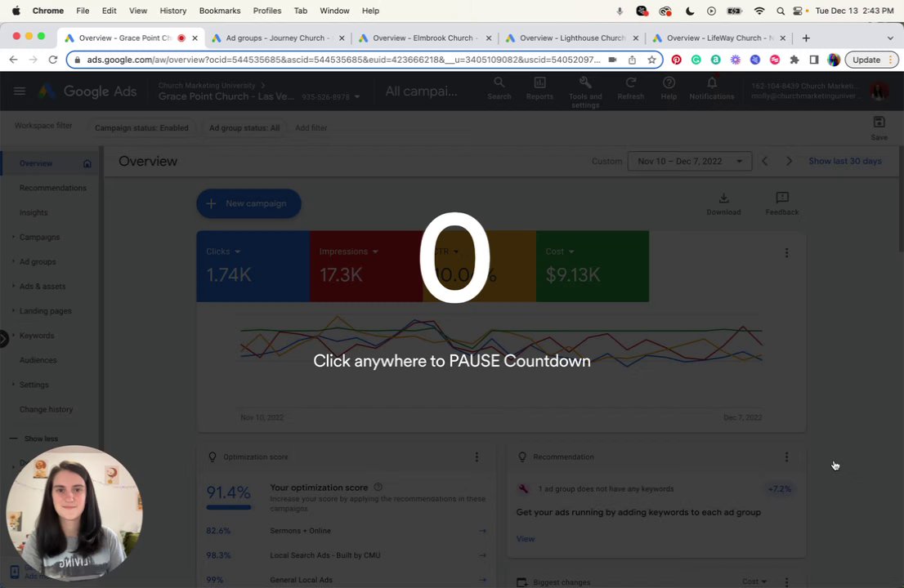Click the Download icon
Screen dimensions: 904x588
pos(723,198)
